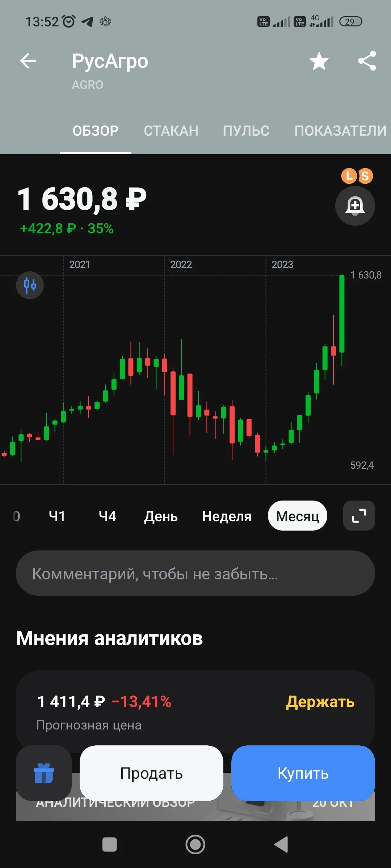Tap the share icon
Image resolution: width=391 pixels, height=868 pixels.
(367, 61)
